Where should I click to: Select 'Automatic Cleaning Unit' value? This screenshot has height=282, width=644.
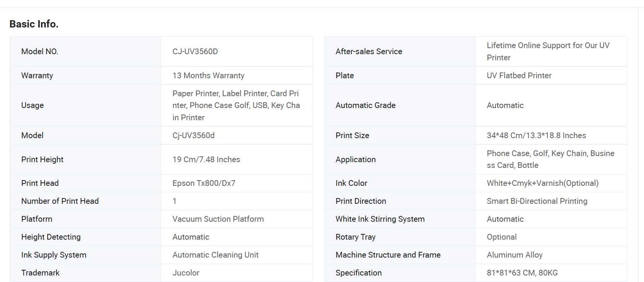(x=215, y=255)
